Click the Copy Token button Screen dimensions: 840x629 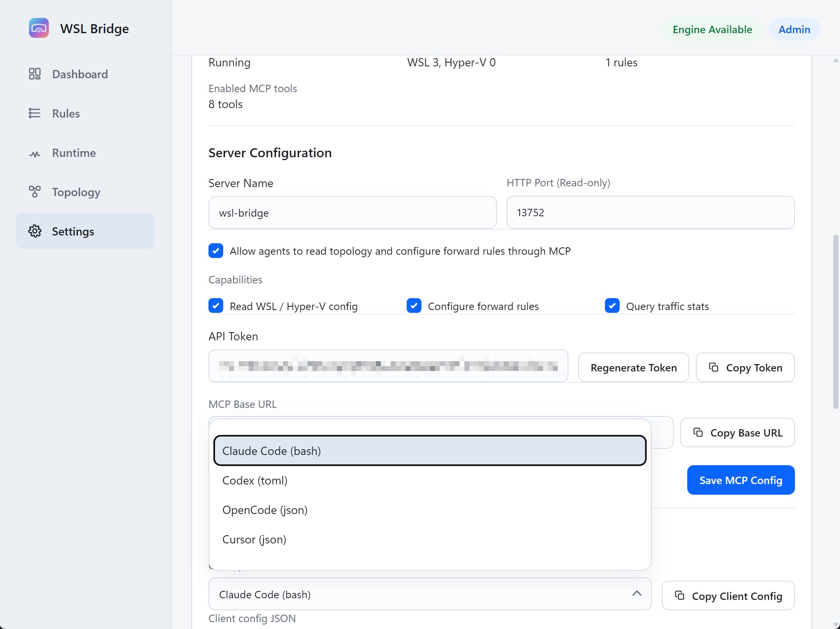[x=745, y=368]
